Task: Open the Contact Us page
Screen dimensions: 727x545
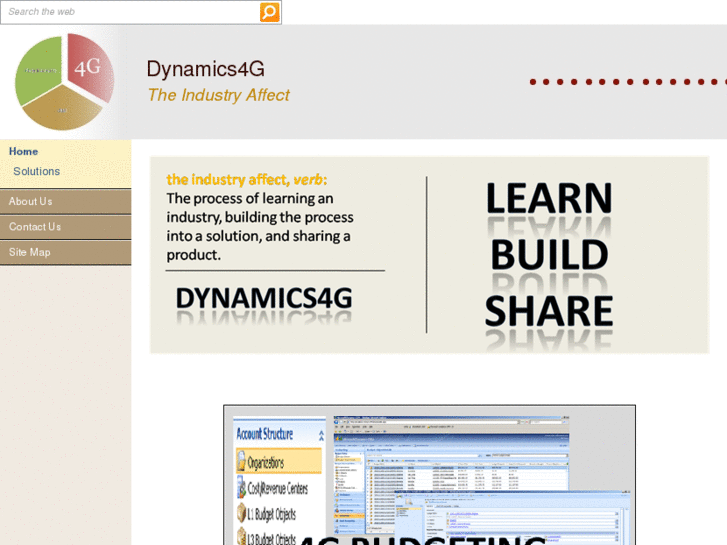Action: 65,227
